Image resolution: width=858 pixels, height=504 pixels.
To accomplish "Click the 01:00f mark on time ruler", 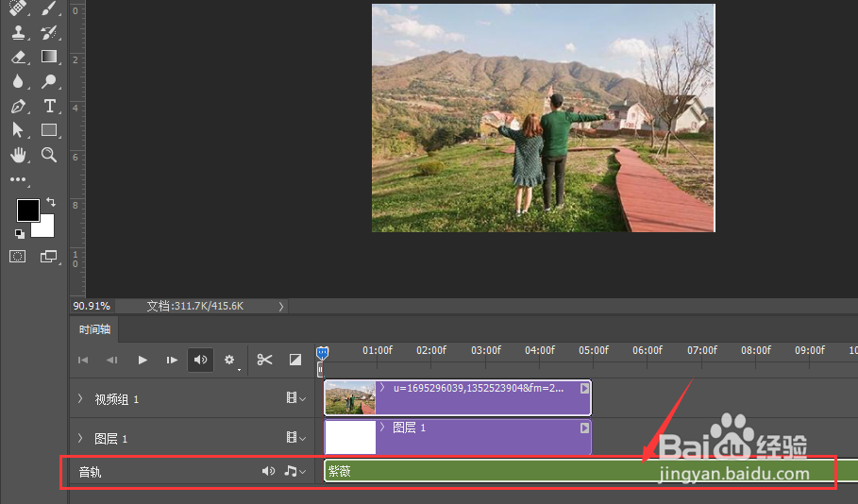I will 378,350.
